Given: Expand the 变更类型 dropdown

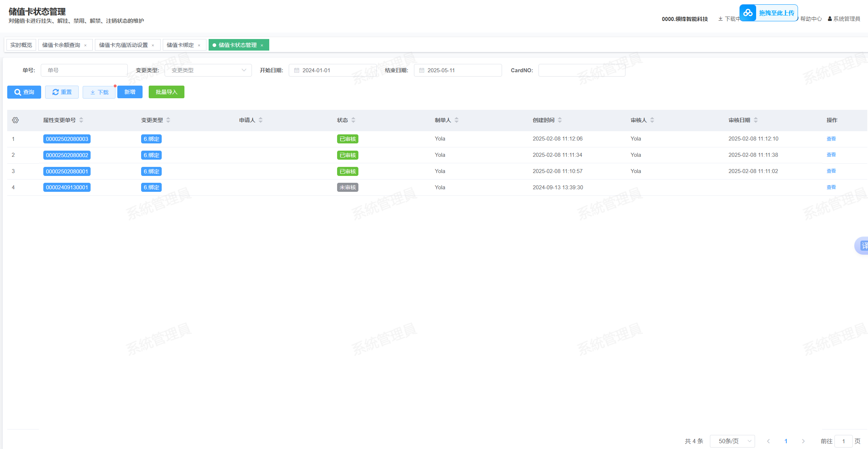Looking at the screenshot, I should coord(208,70).
